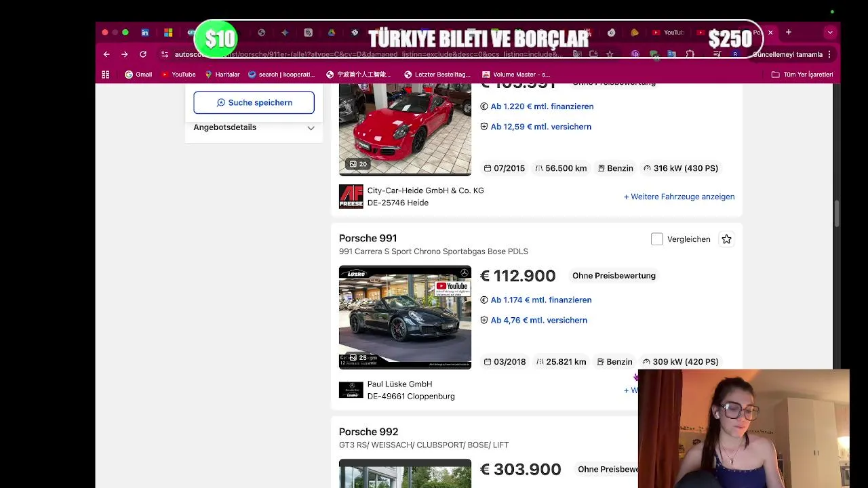Screen dimensions: 868x488
Task: Click financing icon beside Ab 1.174 €
Action: pos(484,300)
